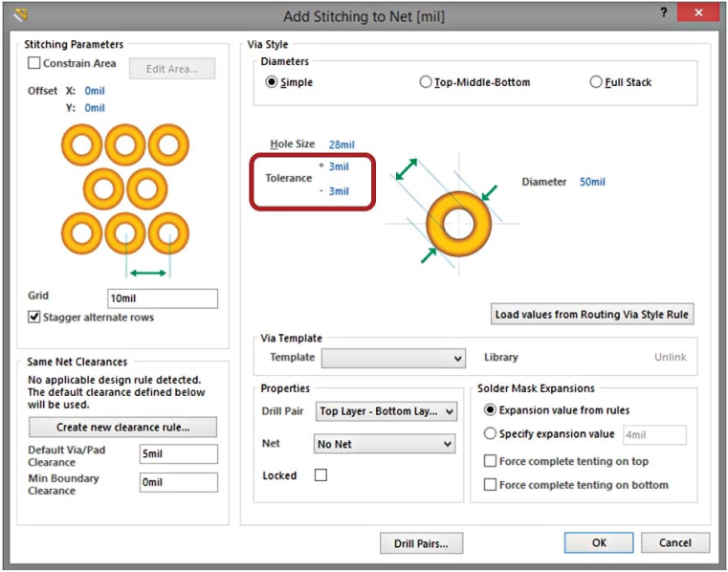Enable Force complete tenting on top

pos(491,461)
